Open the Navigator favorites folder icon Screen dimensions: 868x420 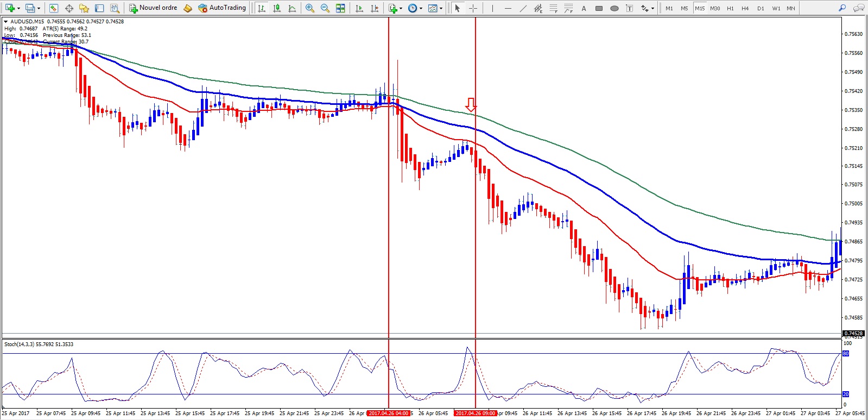click(84, 8)
